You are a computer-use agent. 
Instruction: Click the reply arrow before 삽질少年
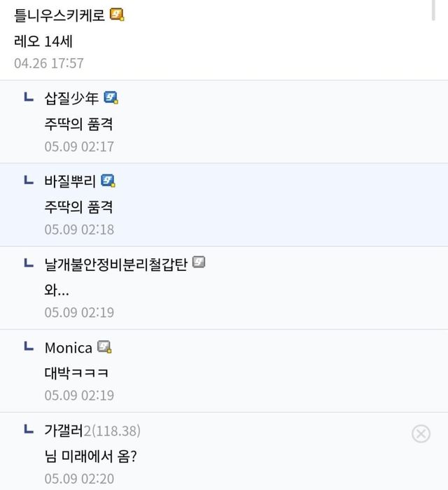tap(29, 97)
